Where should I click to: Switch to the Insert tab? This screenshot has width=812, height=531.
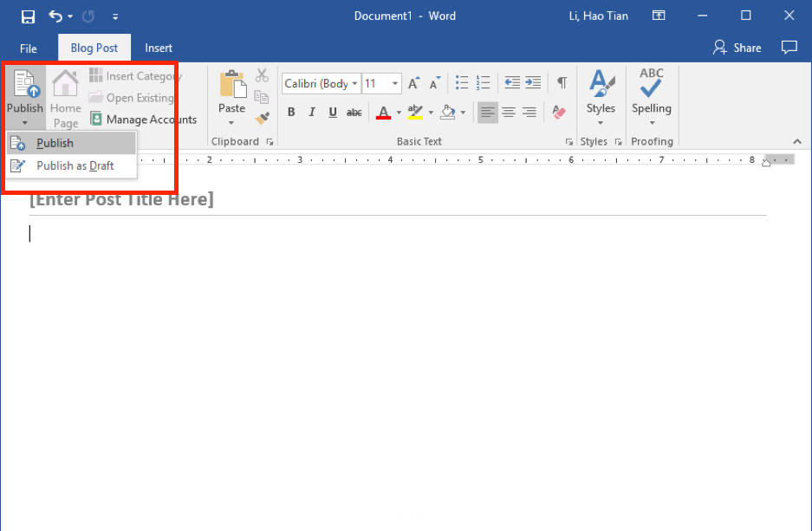pos(159,49)
